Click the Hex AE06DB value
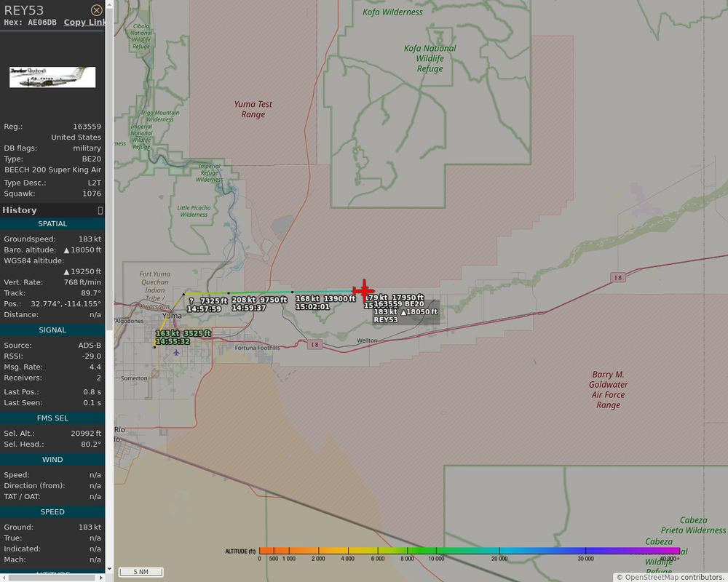Image resolution: width=728 pixels, height=582 pixels. tap(42, 23)
